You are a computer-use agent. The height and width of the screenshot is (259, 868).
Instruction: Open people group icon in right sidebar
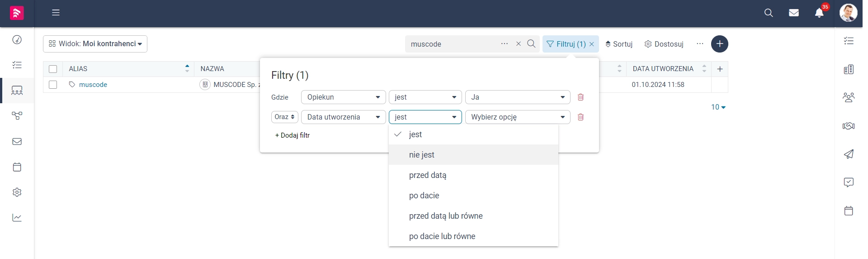[849, 97]
